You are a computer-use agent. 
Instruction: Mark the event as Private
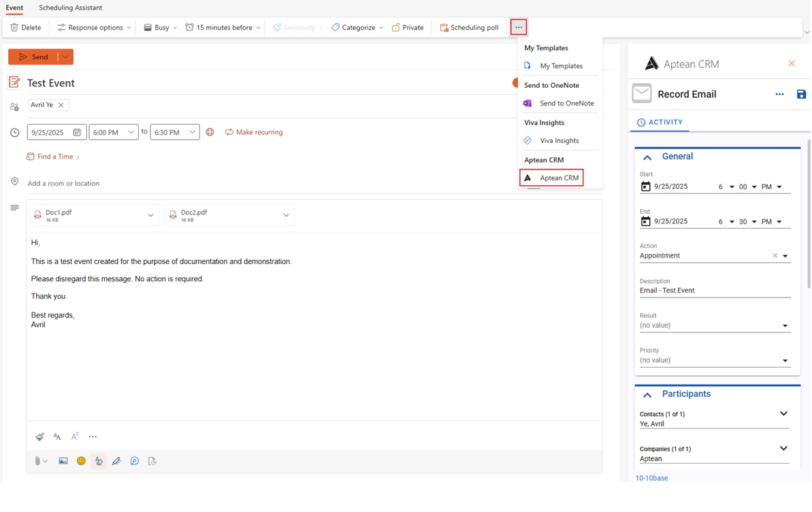tap(408, 27)
